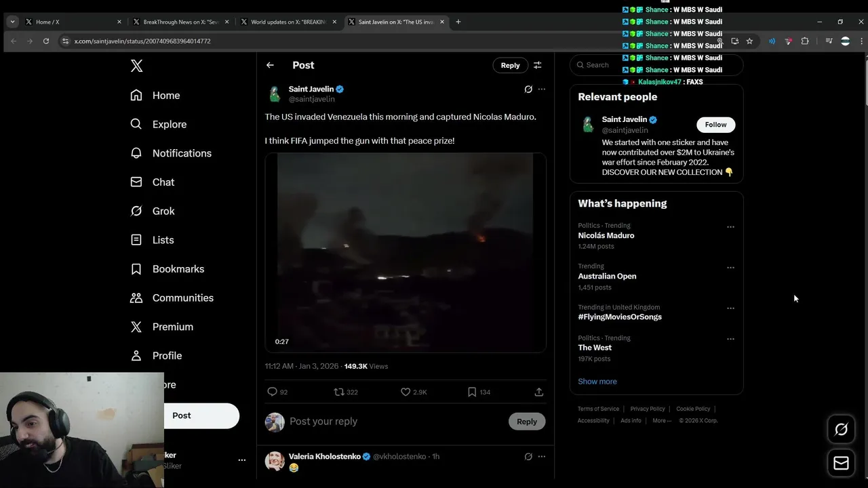This screenshot has height=488, width=868.
Task: Click the X logo in sidebar
Action: pos(136,66)
